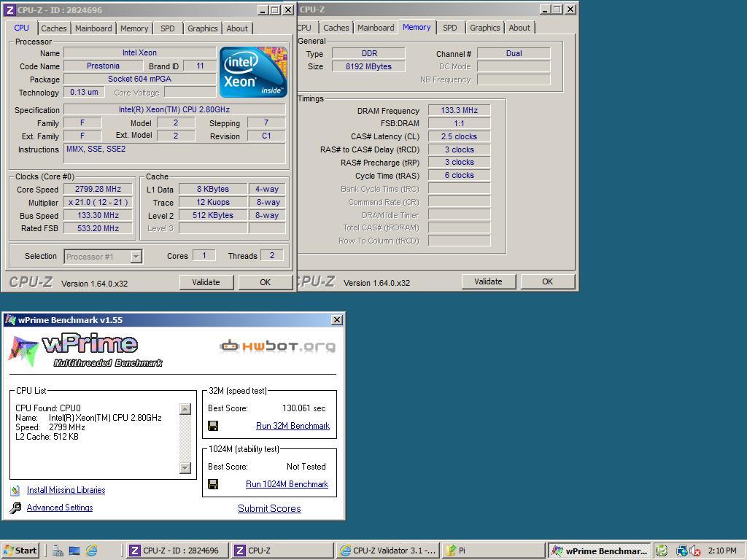The width and height of the screenshot is (747, 560).
Task: Click the green refresh tray icon
Action: click(662, 551)
